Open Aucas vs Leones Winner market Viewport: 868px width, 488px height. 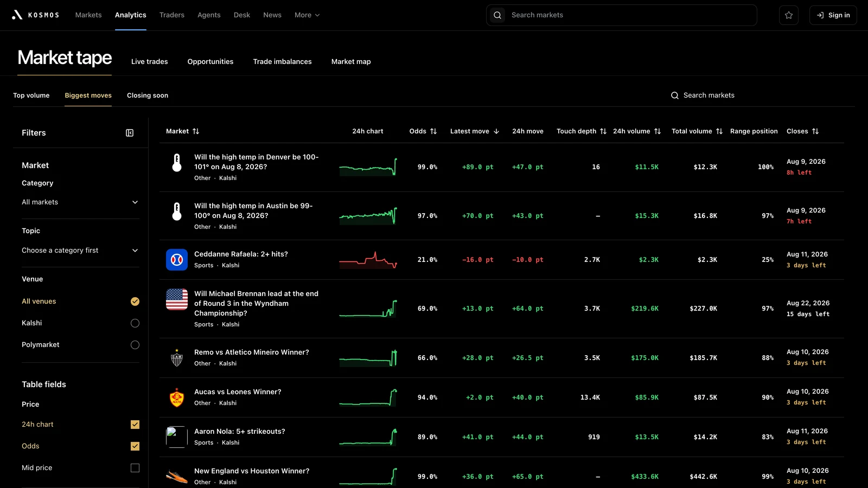(238, 392)
